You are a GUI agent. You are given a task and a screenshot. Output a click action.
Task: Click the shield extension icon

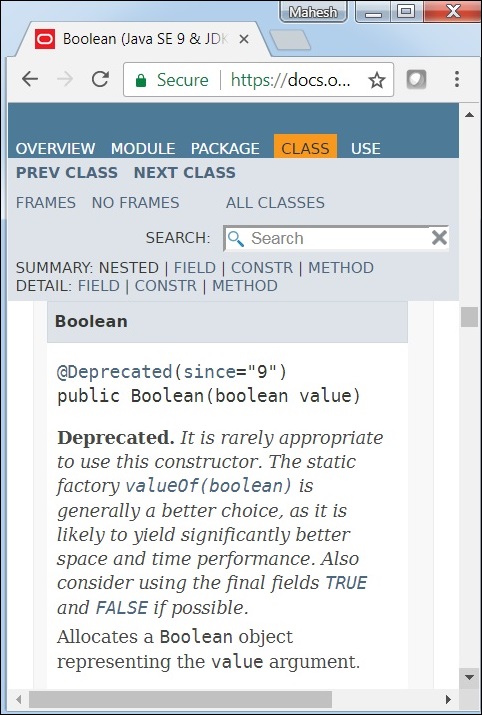pyautogui.click(x=416, y=80)
